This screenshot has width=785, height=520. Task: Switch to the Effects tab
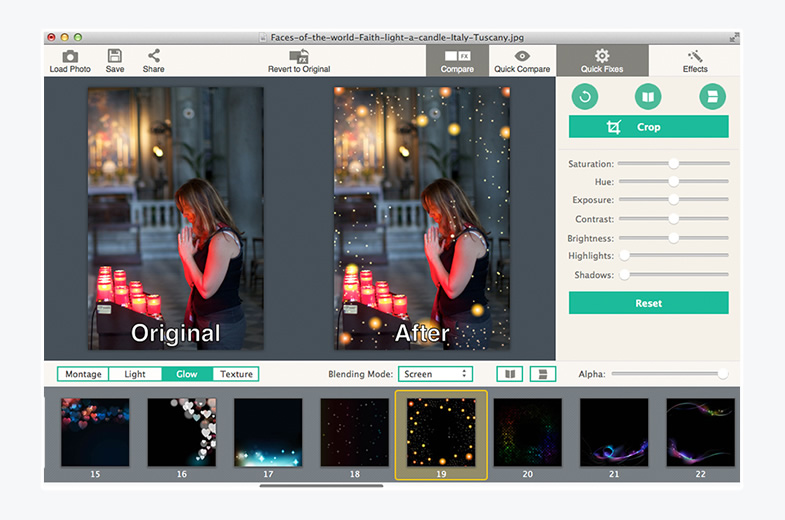click(x=695, y=61)
